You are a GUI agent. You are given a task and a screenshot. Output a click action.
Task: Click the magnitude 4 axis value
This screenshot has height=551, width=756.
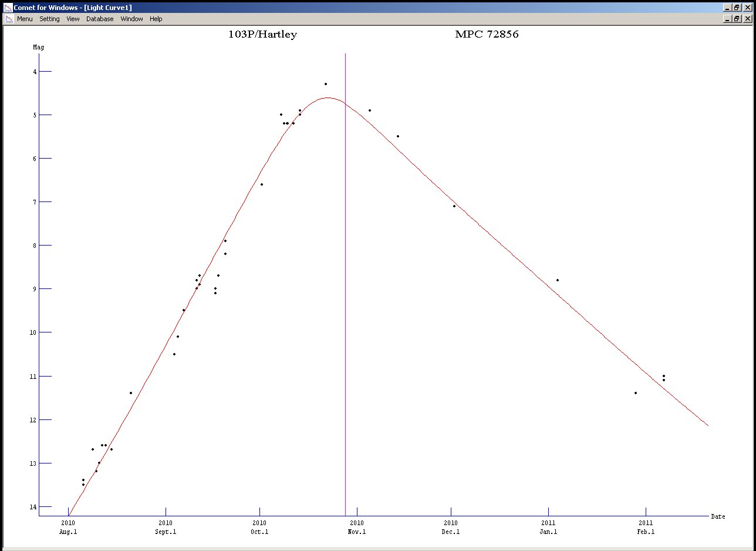point(35,72)
